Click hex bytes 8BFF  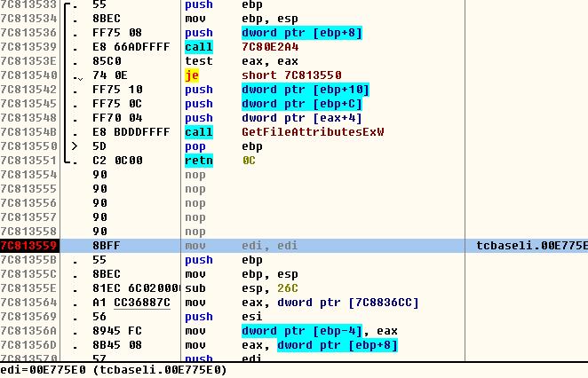pyautogui.click(x=107, y=246)
